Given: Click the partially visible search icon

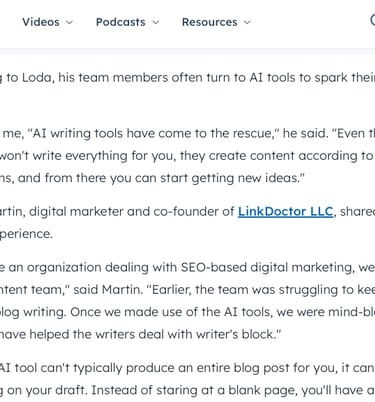Looking at the screenshot, I should pos(373,20).
